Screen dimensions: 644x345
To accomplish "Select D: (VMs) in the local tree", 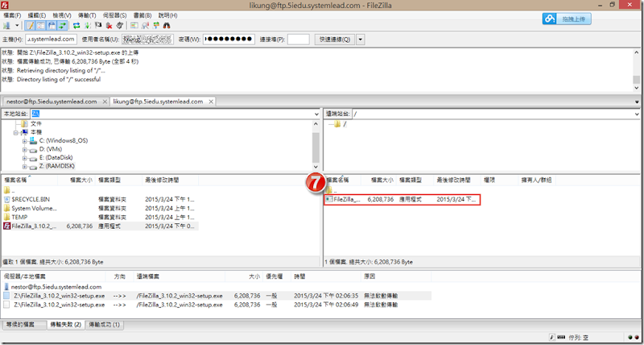I will click(51, 149).
